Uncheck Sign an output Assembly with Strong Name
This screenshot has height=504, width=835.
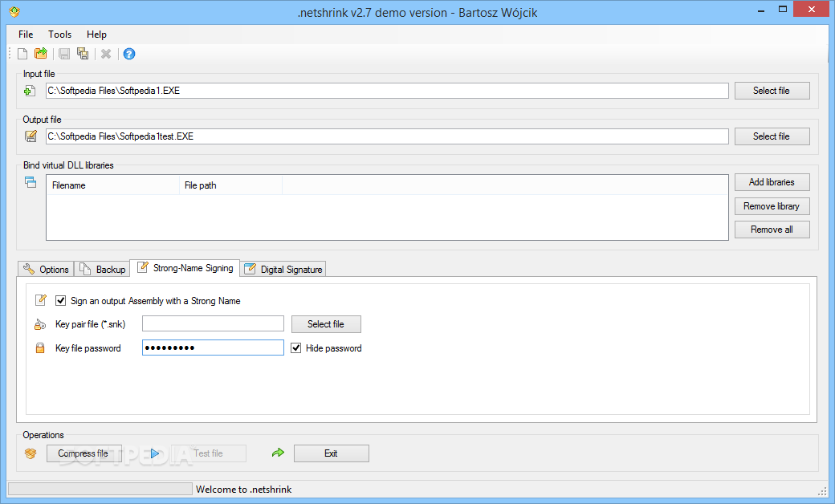61,301
